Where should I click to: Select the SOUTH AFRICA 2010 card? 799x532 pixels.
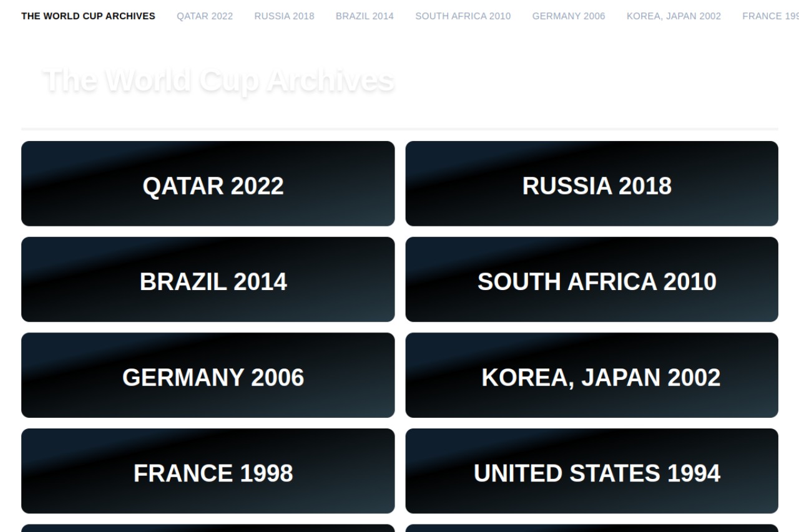tap(592, 279)
